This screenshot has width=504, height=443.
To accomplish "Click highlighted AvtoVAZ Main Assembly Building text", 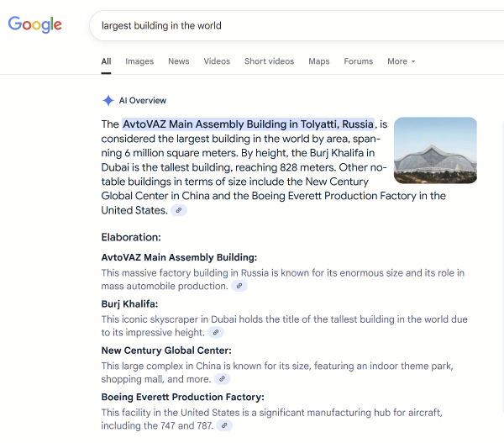I will point(248,124).
